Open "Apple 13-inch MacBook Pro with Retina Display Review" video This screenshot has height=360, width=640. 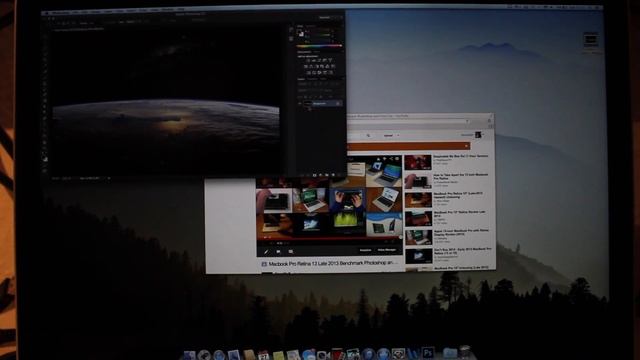pos(461,232)
